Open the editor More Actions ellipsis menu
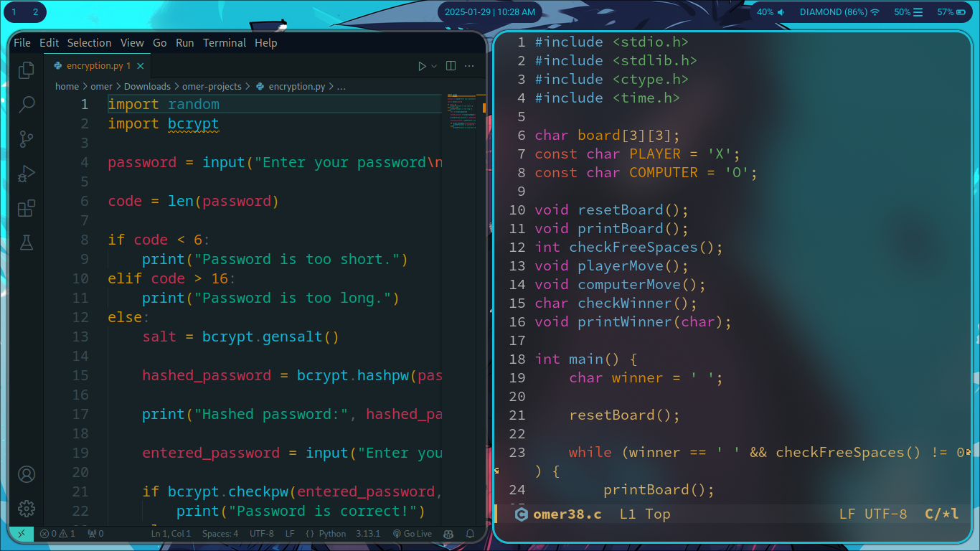 (x=469, y=65)
